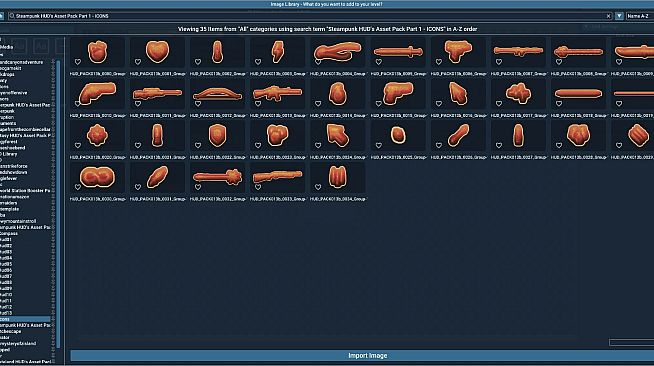Clear the search term with X
654x366 pixels.
tap(608, 16)
